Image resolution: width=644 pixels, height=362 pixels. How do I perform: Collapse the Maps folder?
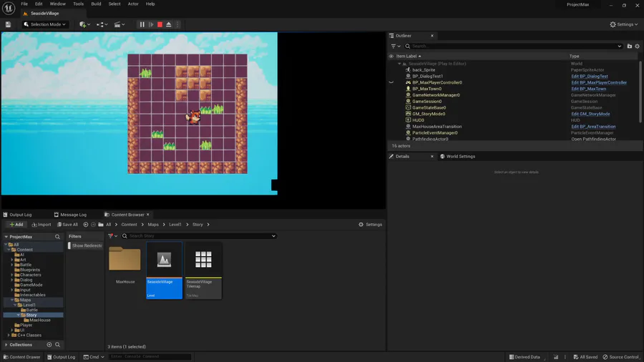pyautogui.click(x=12, y=300)
